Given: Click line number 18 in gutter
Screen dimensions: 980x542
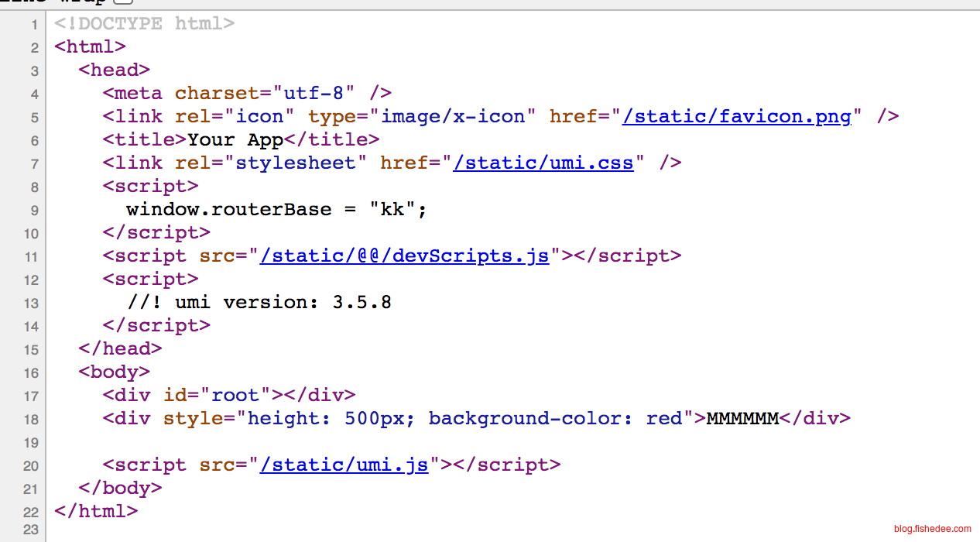Looking at the screenshot, I should click(31, 420).
